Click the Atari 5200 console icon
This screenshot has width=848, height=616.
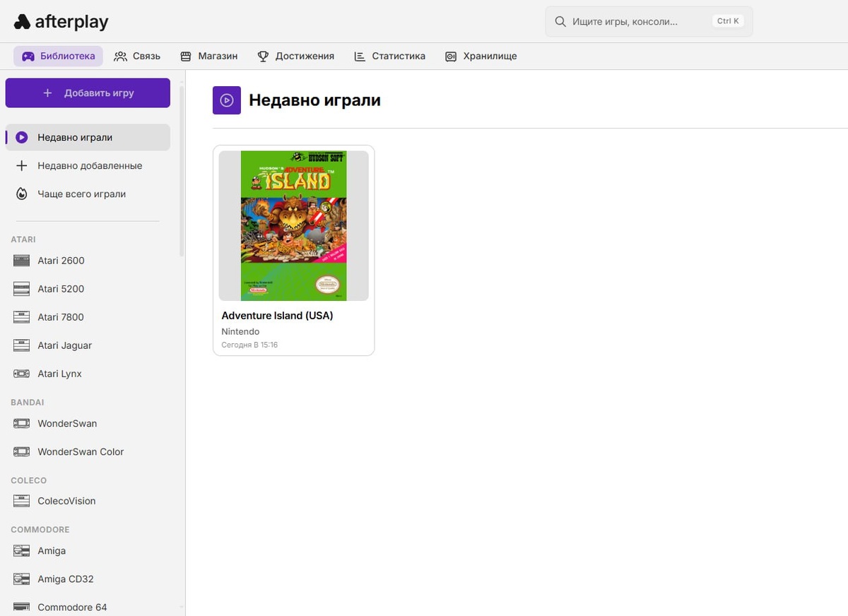(22, 289)
